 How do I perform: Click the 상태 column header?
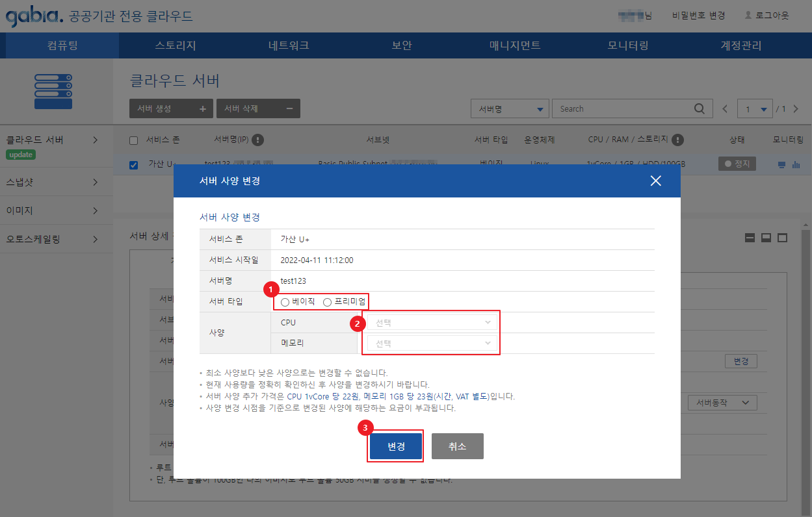[x=737, y=140]
